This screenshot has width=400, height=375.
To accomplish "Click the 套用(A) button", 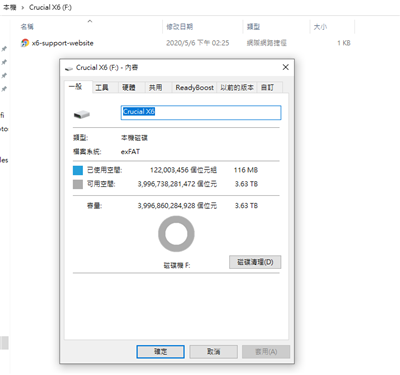I will (266, 352).
